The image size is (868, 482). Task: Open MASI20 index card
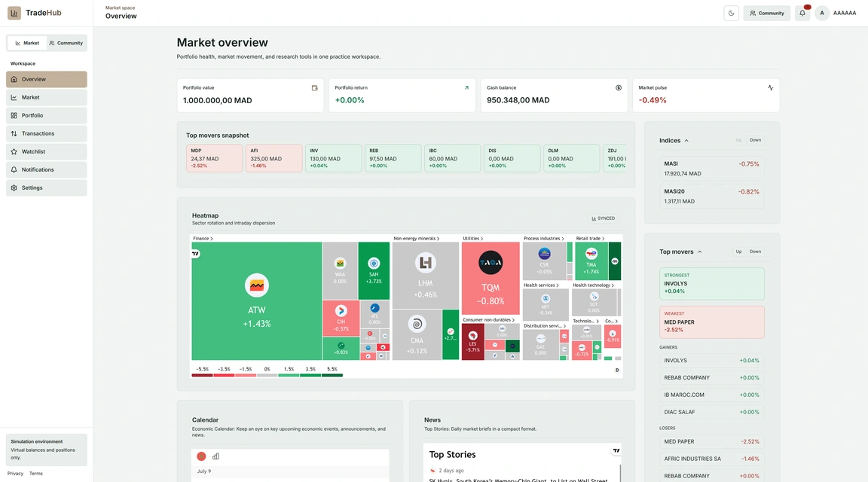click(x=712, y=196)
